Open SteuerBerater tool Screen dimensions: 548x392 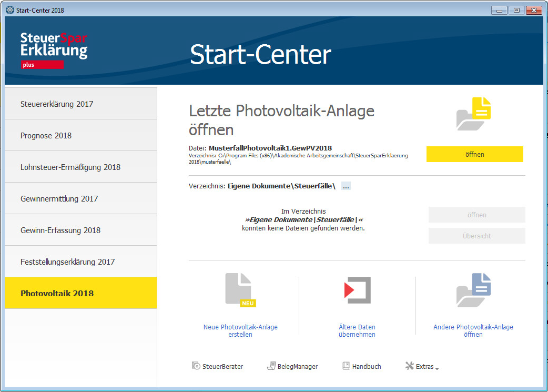point(217,366)
